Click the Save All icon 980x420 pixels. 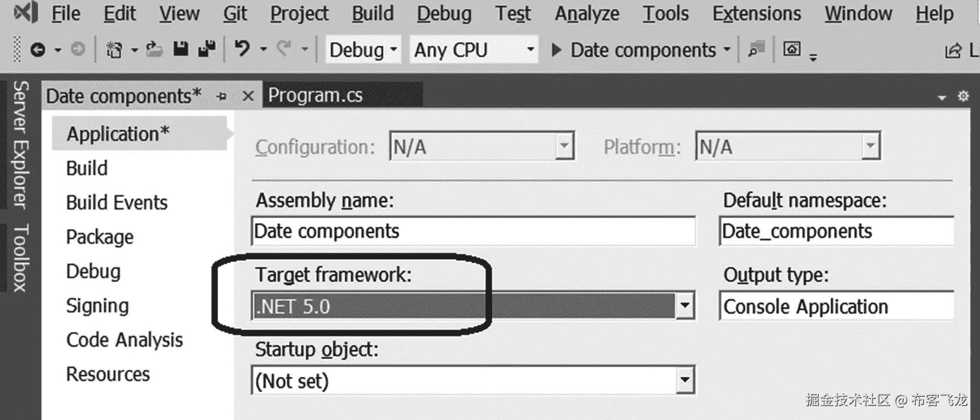[x=207, y=49]
